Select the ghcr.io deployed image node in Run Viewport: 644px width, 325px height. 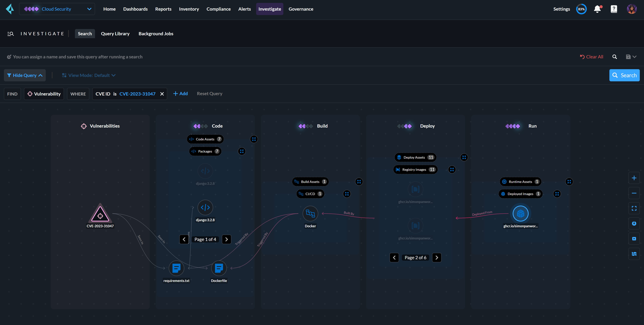click(520, 213)
